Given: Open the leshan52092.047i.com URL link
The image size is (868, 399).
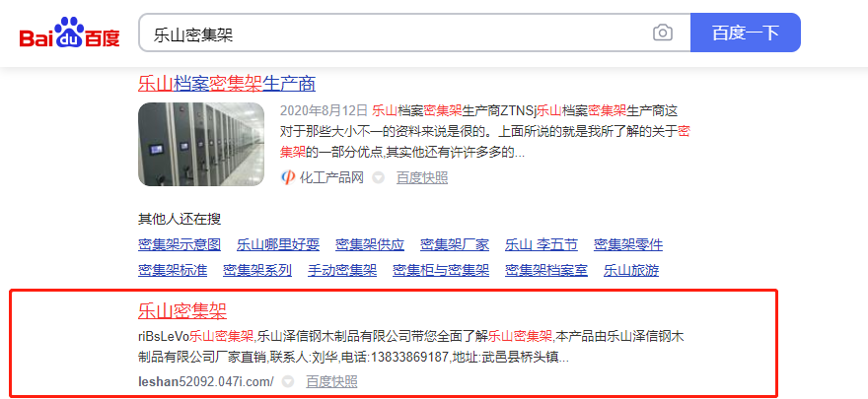Looking at the screenshot, I should click(x=205, y=381).
